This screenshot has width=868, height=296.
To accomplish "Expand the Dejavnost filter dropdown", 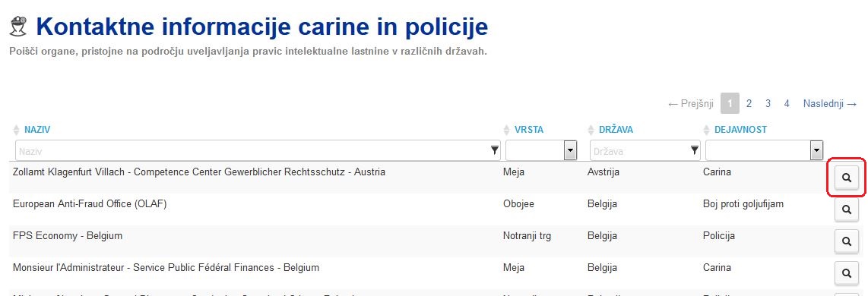I will click(816, 150).
